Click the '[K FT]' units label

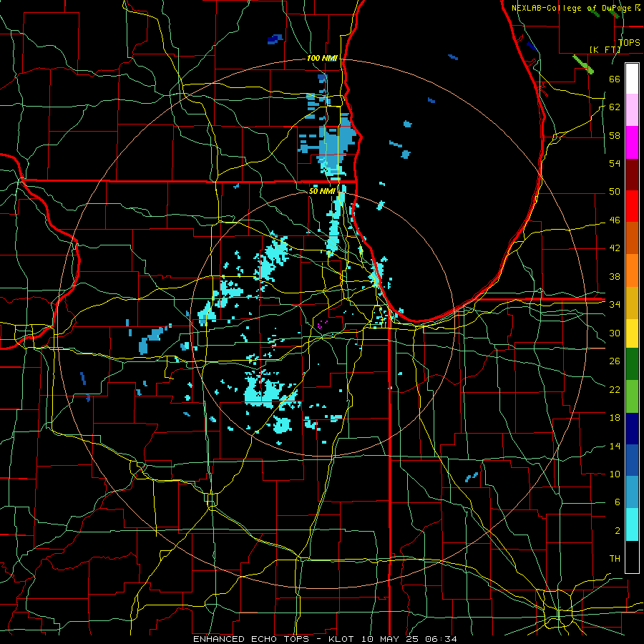pos(605,49)
